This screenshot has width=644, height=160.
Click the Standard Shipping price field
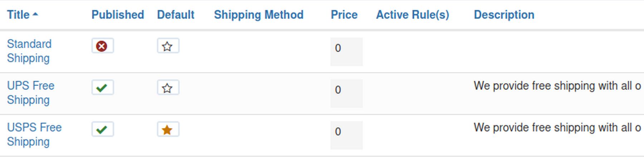346,52
